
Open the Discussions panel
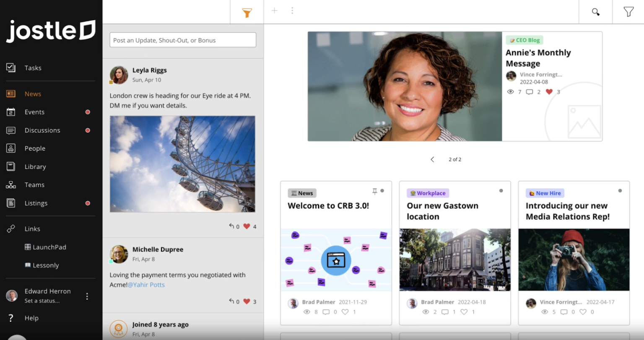point(42,130)
